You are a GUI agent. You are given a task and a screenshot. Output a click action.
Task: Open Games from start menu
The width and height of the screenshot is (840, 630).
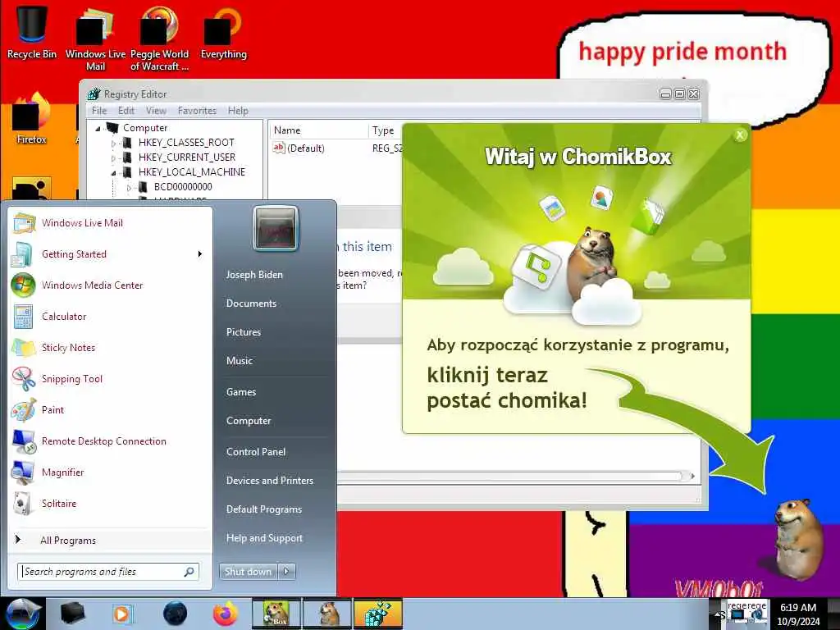(x=241, y=392)
